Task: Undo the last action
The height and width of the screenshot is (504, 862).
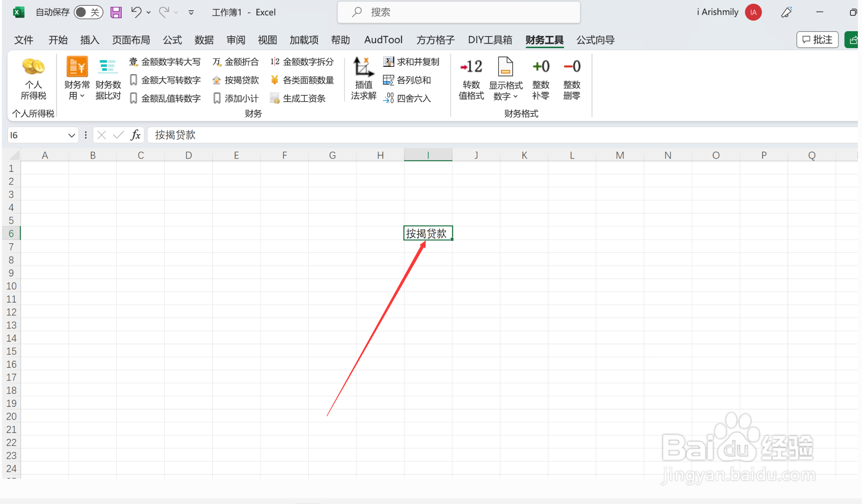Action: pos(136,12)
